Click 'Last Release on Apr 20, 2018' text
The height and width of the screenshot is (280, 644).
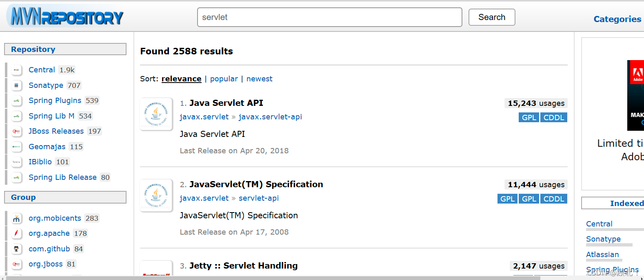234,151
